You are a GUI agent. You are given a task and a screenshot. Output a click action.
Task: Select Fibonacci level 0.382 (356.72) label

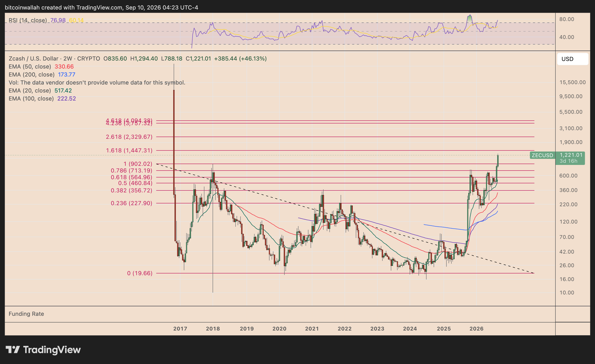132,190
